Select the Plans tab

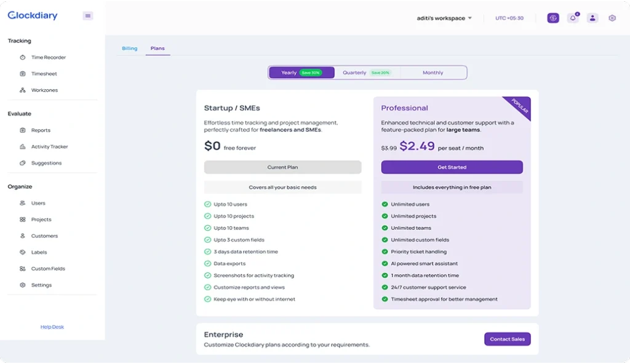point(157,49)
